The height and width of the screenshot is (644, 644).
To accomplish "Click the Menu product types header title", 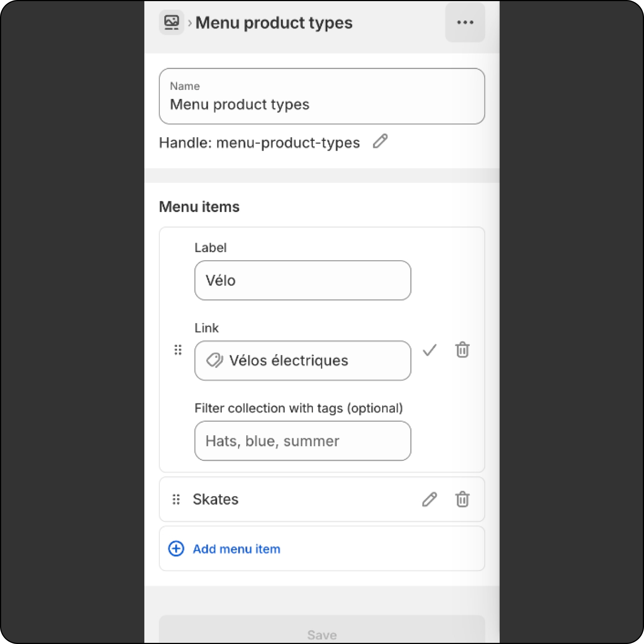I will pyautogui.click(x=274, y=23).
